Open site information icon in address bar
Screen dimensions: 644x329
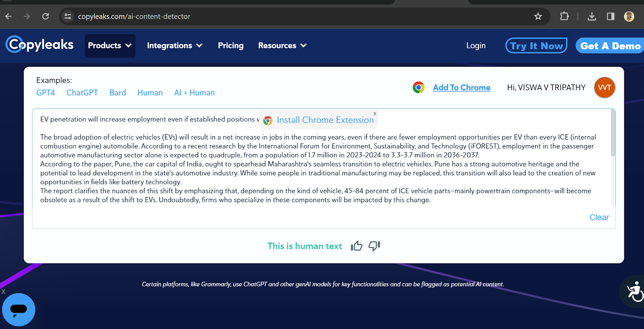click(x=68, y=16)
